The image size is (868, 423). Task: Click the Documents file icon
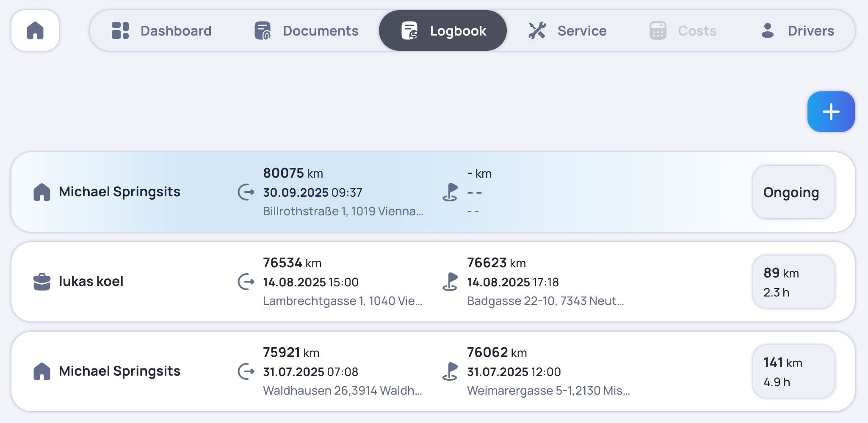pos(263,30)
